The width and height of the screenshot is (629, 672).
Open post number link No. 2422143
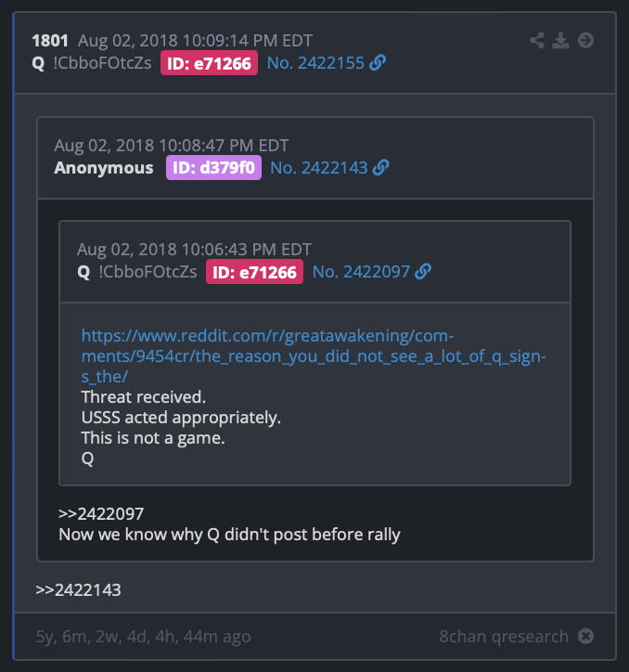click(319, 168)
